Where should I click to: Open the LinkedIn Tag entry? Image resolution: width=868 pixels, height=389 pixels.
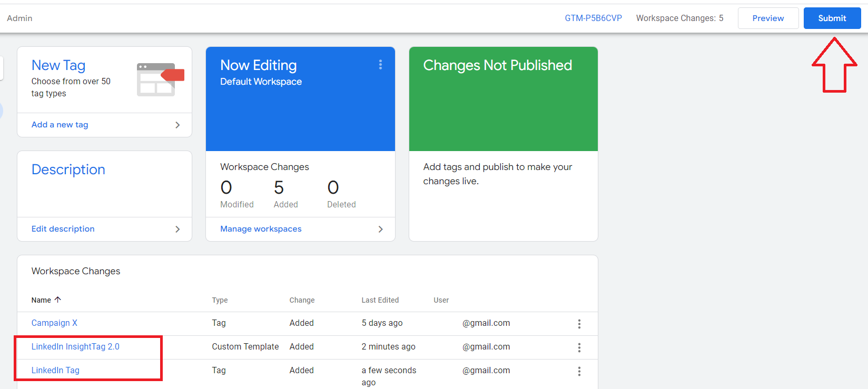tap(55, 370)
